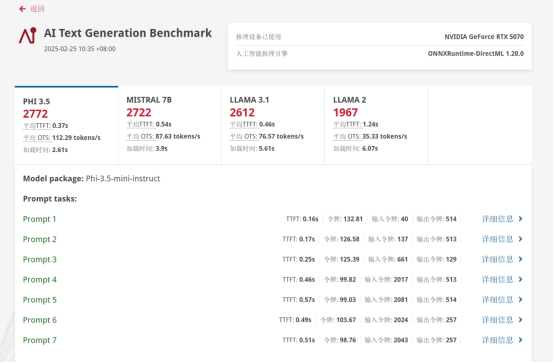Click the chevron arrow on Prompt 6 row
The width and height of the screenshot is (554, 363).
pyautogui.click(x=520, y=320)
